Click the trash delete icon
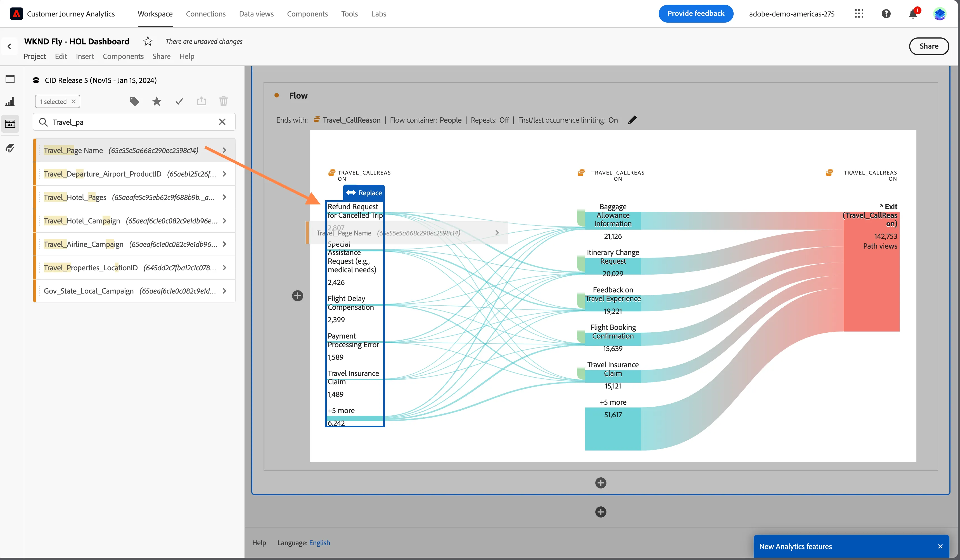This screenshot has width=960, height=560. tap(224, 101)
